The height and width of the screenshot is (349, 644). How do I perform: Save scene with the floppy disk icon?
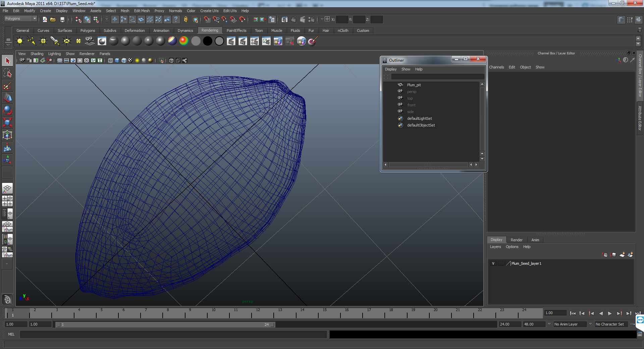click(x=62, y=20)
